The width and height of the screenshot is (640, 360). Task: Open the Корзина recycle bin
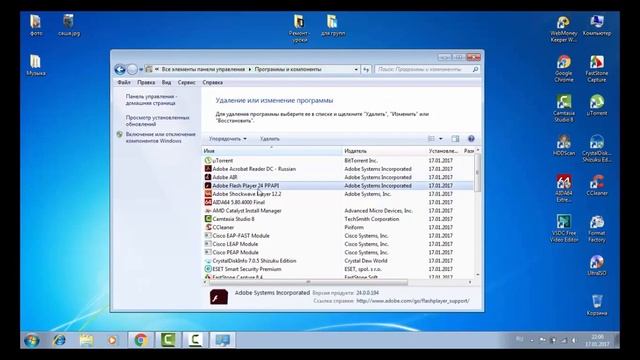597,305
